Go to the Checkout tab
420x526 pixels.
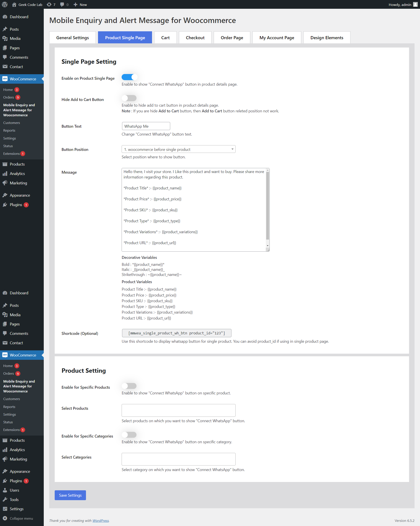(195, 38)
